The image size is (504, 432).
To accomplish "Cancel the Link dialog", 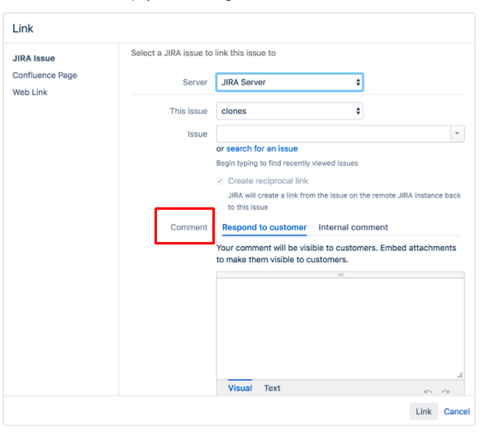I will coord(457,412).
